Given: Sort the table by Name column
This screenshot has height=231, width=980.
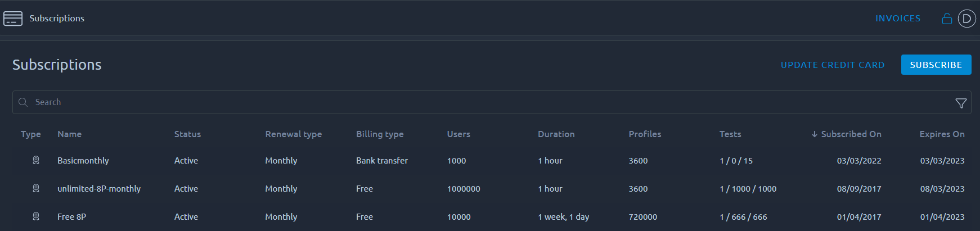Looking at the screenshot, I should click(x=69, y=134).
